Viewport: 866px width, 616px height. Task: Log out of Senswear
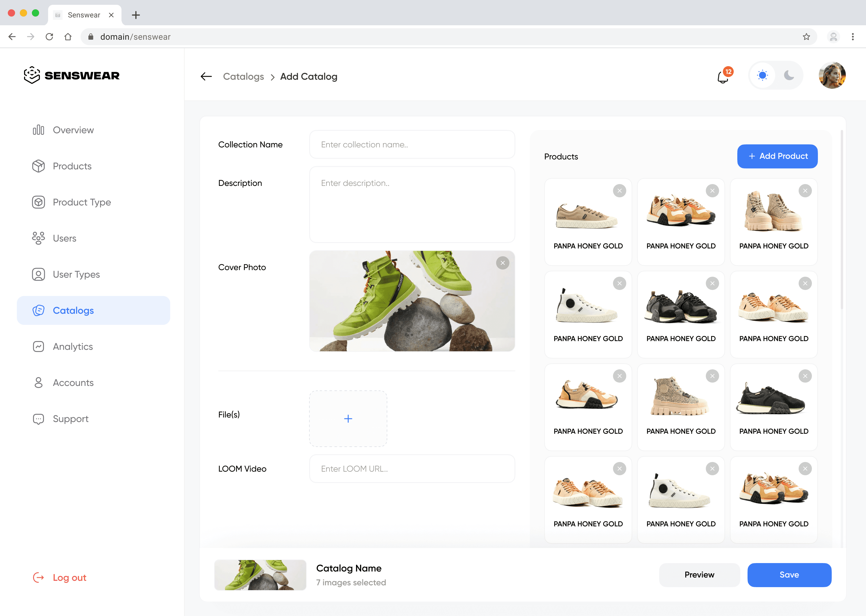pos(60,577)
